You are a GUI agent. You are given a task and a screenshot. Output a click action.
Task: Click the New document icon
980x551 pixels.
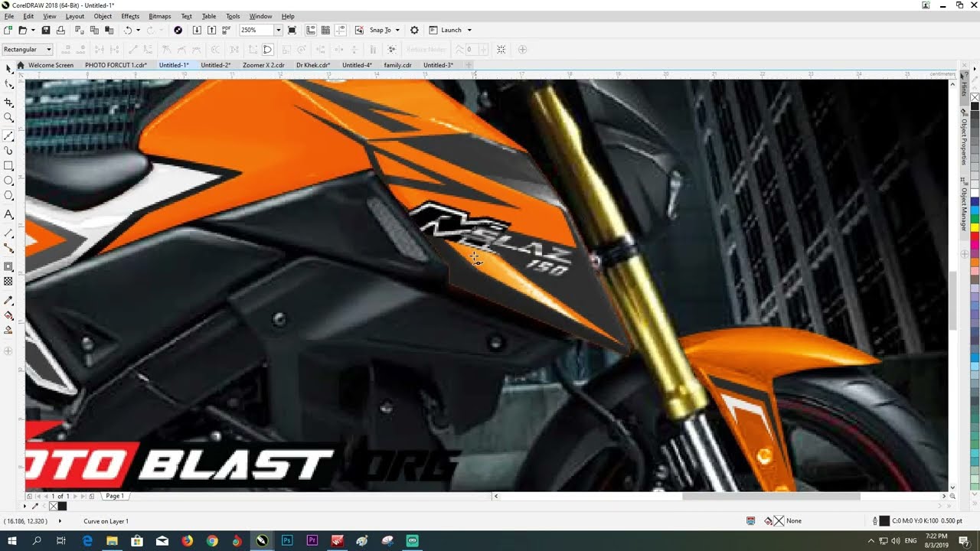(x=8, y=30)
